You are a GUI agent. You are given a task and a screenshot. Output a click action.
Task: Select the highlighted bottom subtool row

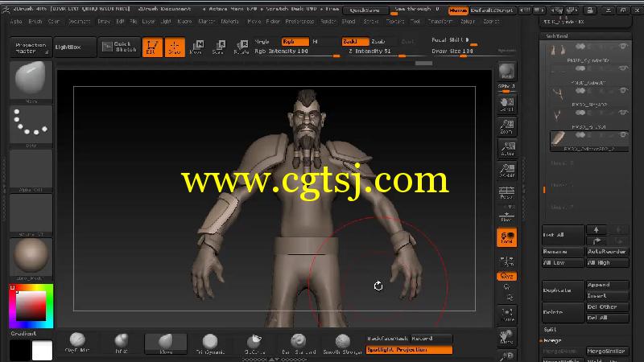(589, 142)
